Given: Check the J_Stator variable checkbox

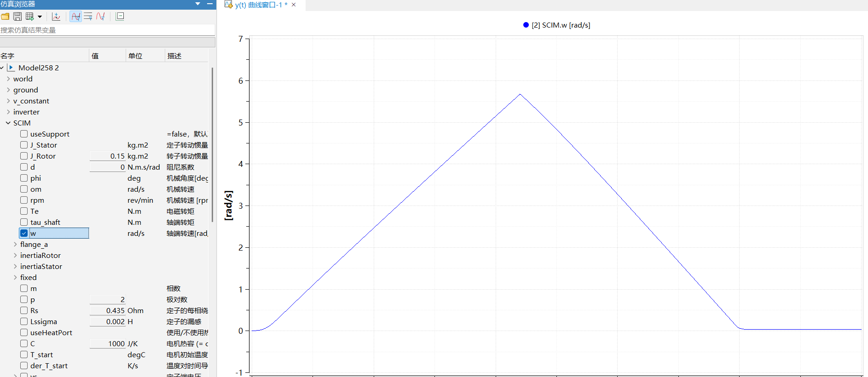Looking at the screenshot, I should [24, 145].
